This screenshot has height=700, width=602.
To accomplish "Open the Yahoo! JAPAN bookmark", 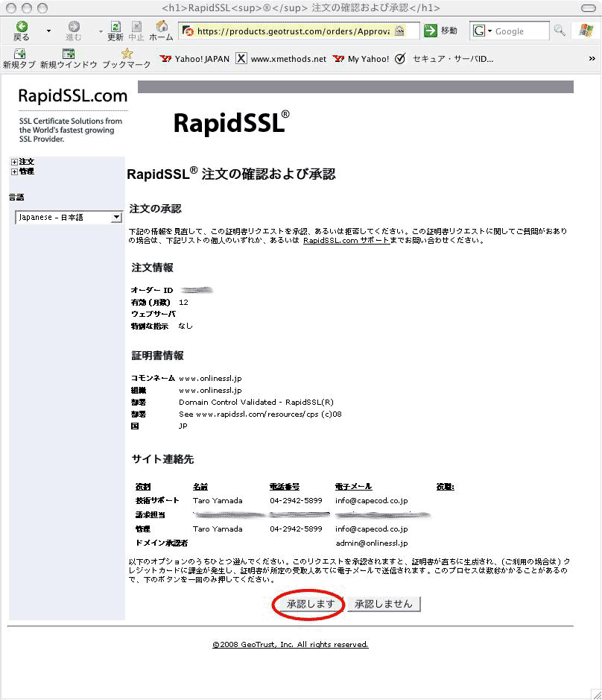I will point(196,59).
